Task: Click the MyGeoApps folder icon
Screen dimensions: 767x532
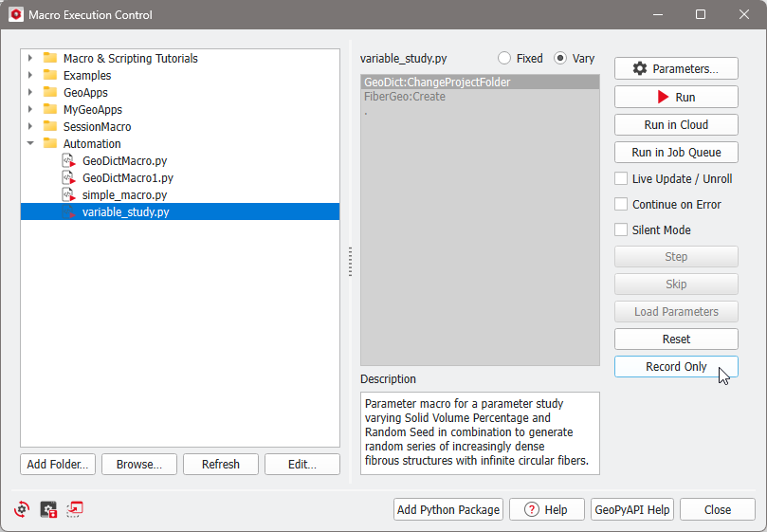Action: tap(50, 110)
